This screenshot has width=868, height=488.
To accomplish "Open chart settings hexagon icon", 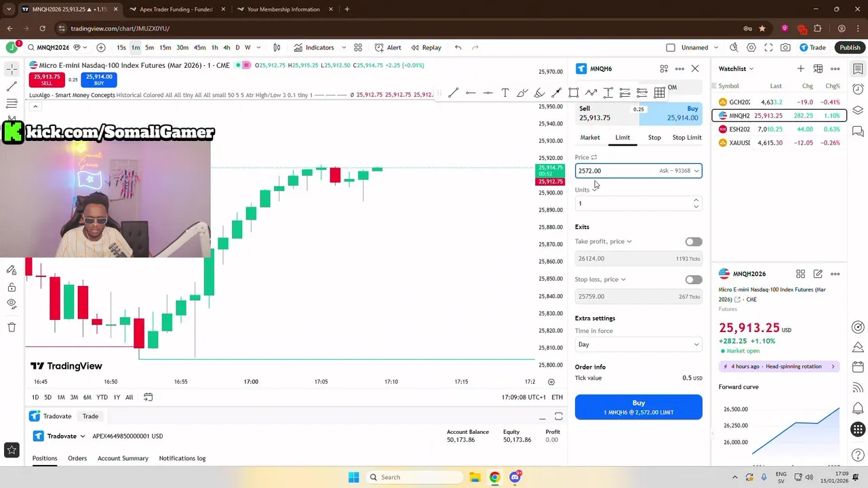I will tap(751, 47).
